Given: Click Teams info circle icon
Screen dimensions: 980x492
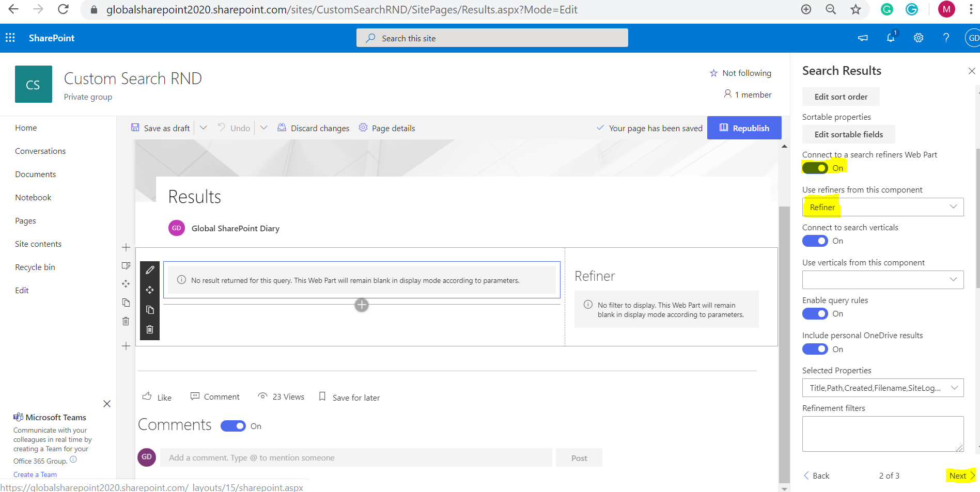Looking at the screenshot, I should (73, 459).
